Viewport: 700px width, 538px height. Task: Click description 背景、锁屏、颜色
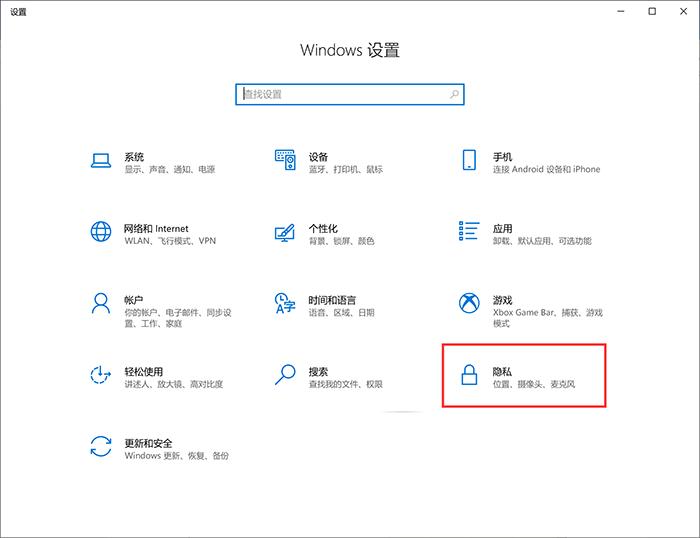pyautogui.click(x=342, y=241)
